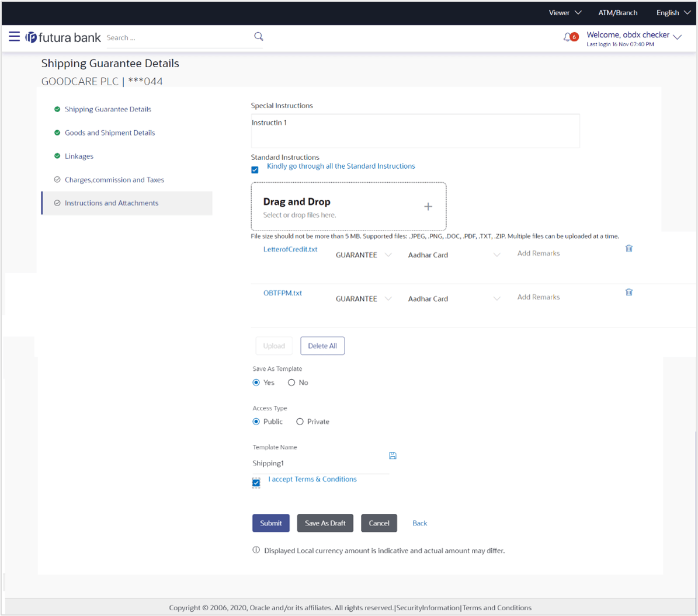Delete the LetterofCredit.txt attachment
The image size is (698, 616).
(x=629, y=248)
